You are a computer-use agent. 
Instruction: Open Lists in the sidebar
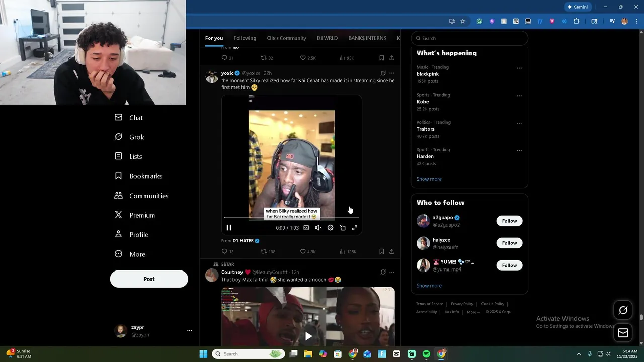coord(128,156)
